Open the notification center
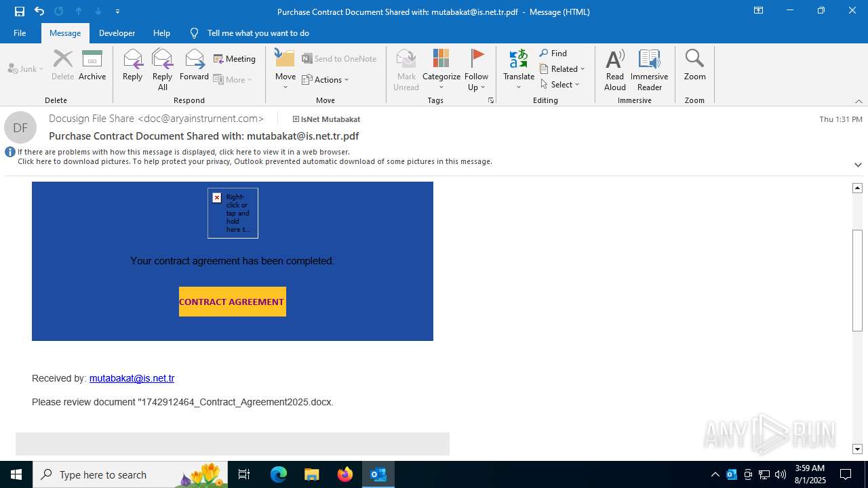The height and width of the screenshot is (488, 868). 846,474
